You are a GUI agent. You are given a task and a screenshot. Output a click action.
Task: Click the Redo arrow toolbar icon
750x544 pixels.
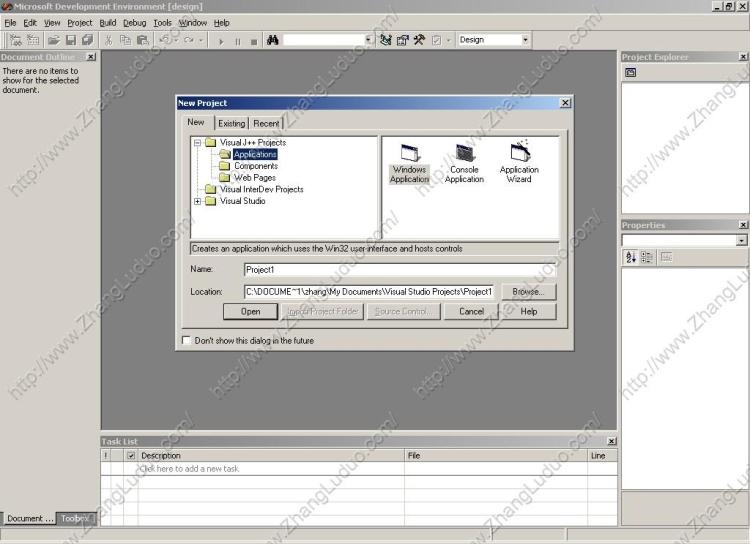coord(188,40)
